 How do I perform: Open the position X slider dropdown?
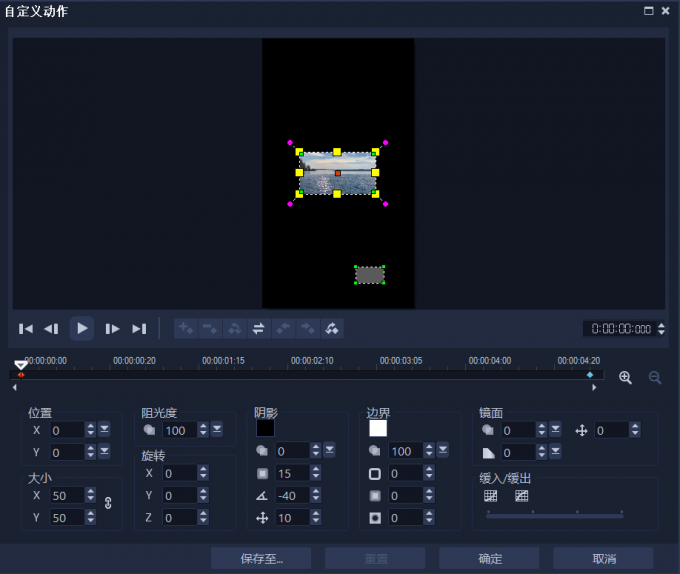coord(104,430)
